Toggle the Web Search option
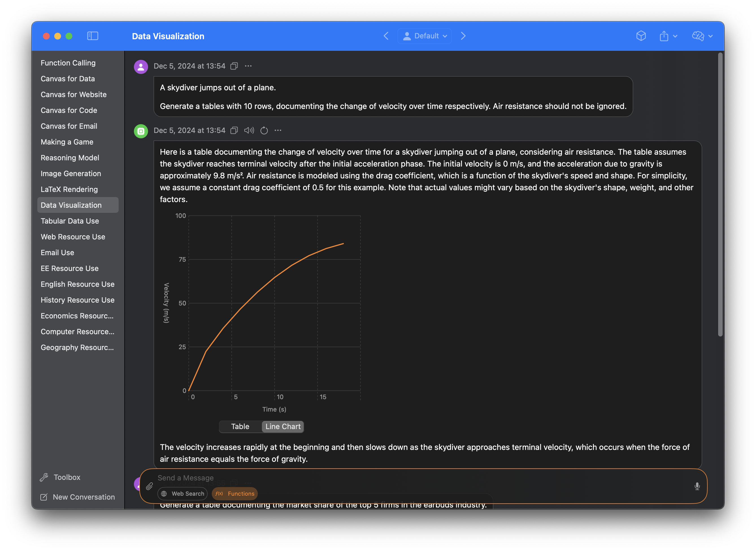 coord(182,494)
